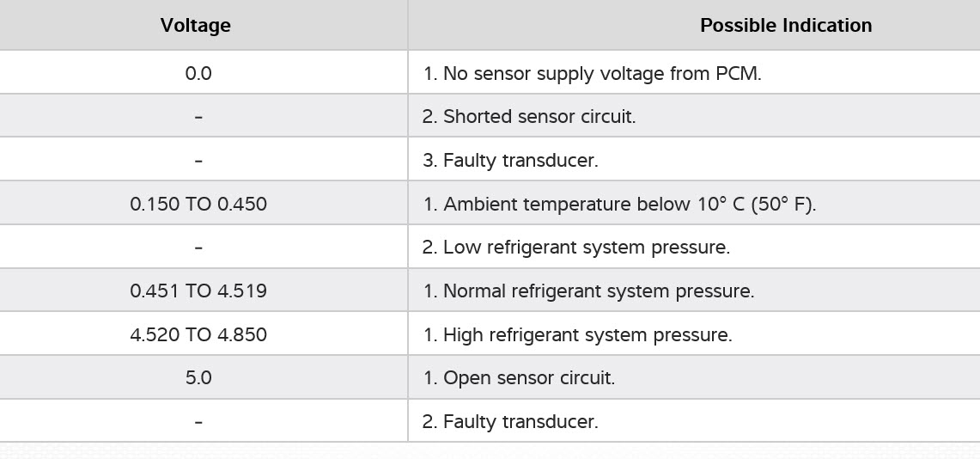Click the Voltage column header

[x=196, y=26]
